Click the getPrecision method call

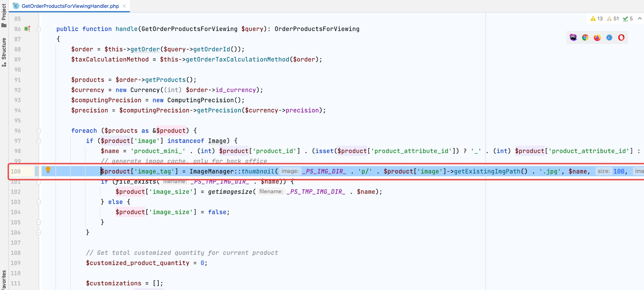219,110
